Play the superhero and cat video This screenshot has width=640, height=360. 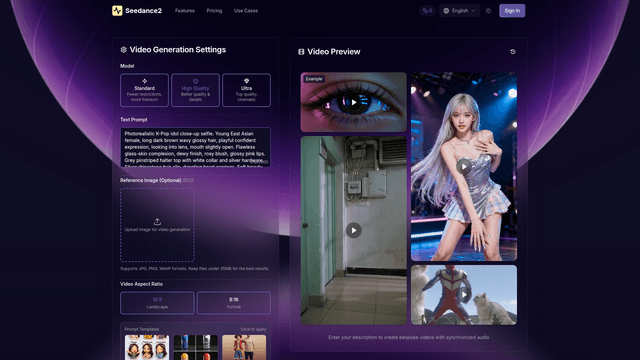[x=464, y=295]
